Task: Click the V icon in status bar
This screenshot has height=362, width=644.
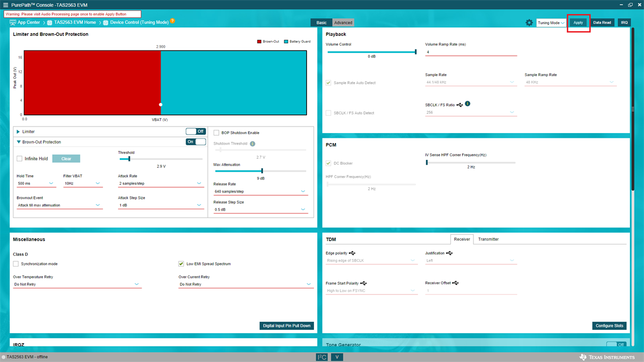Action: click(x=336, y=357)
